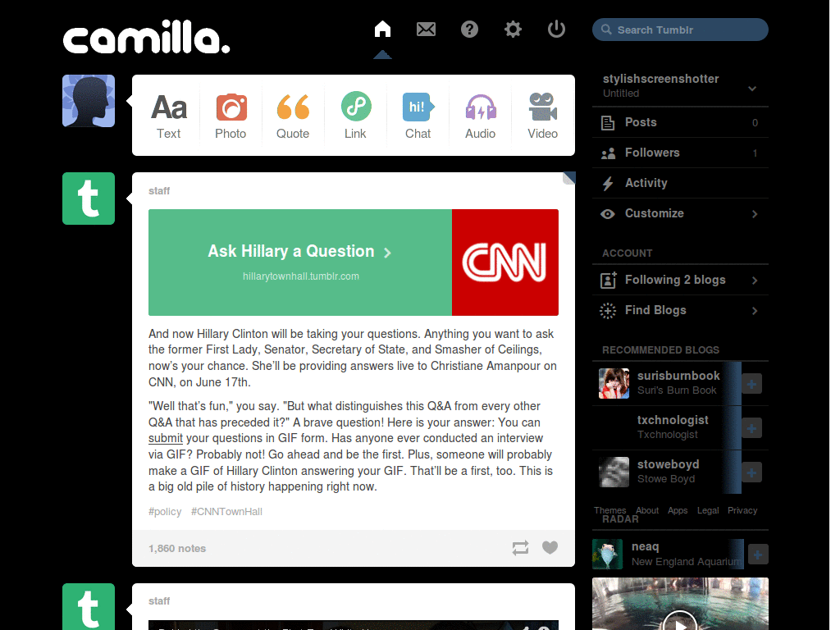Open Customize from the sidebar
840x630 pixels.
point(680,213)
